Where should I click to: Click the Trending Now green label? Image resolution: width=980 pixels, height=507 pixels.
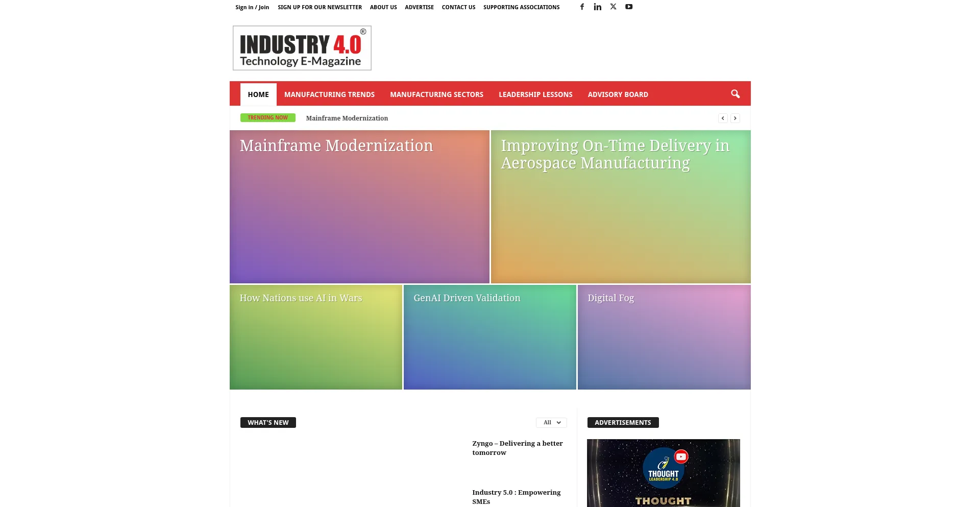[x=268, y=117]
